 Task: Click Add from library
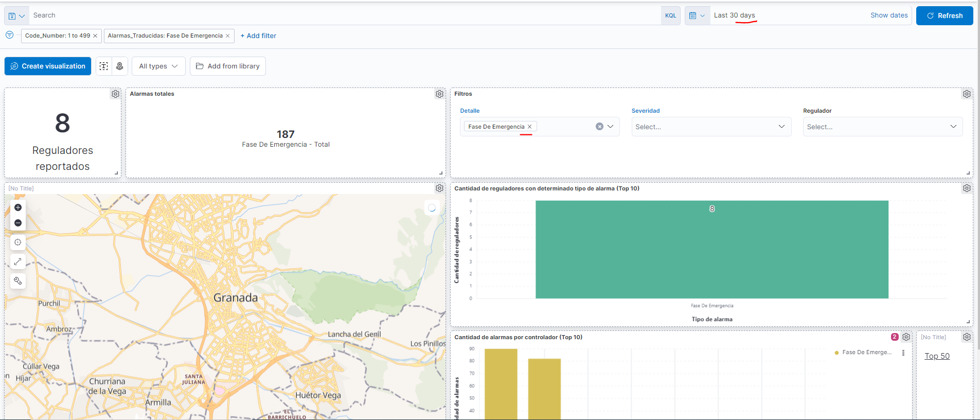click(x=228, y=66)
